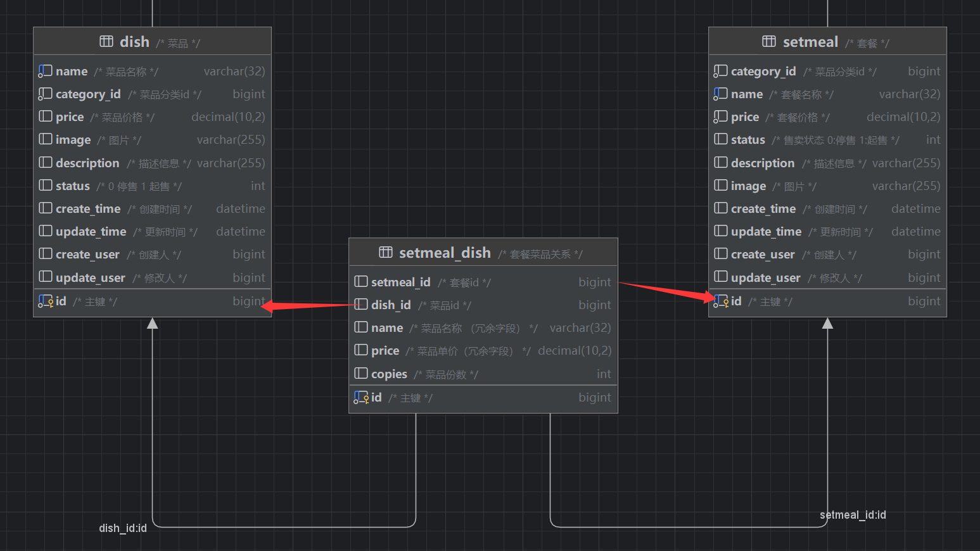Select the setmeal_id:id relationship label
The width and height of the screenshot is (980, 551).
point(853,515)
